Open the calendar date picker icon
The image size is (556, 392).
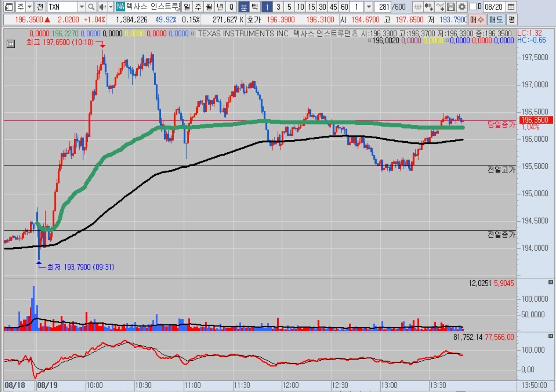[x=511, y=7]
